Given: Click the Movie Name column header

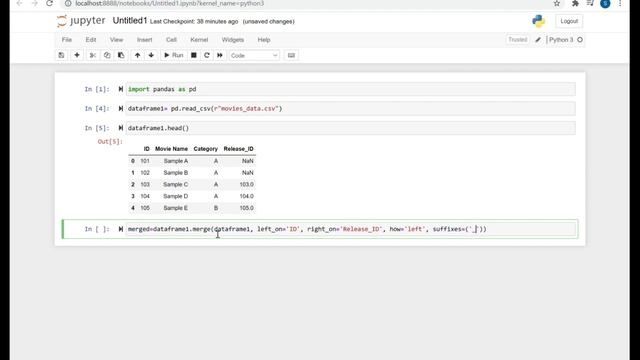Looking at the screenshot, I should (x=171, y=149).
